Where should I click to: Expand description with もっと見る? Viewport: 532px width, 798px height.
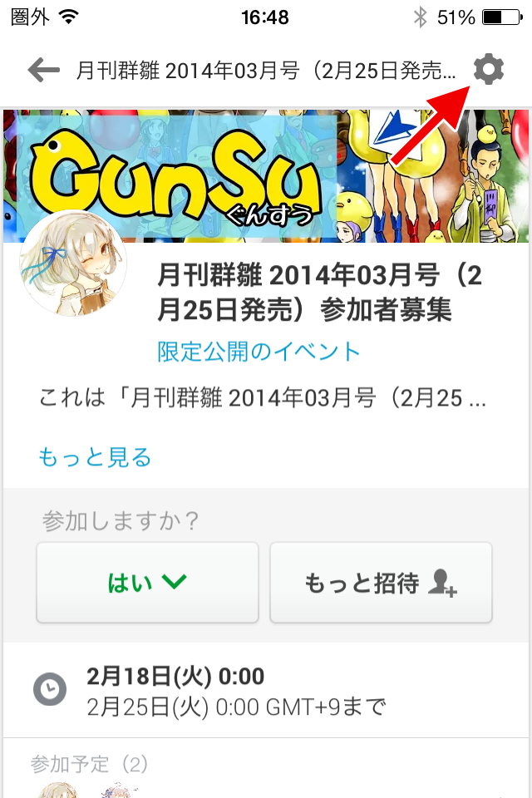point(96,457)
